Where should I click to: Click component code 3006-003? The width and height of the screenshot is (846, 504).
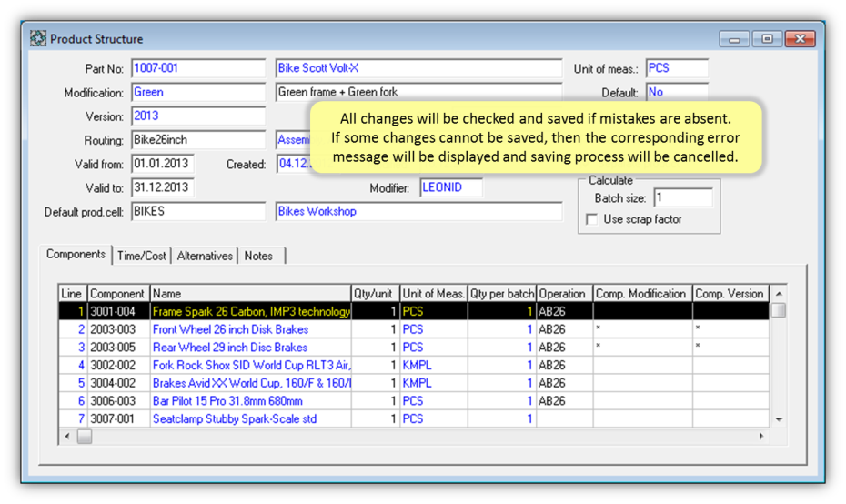coord(118,401)
